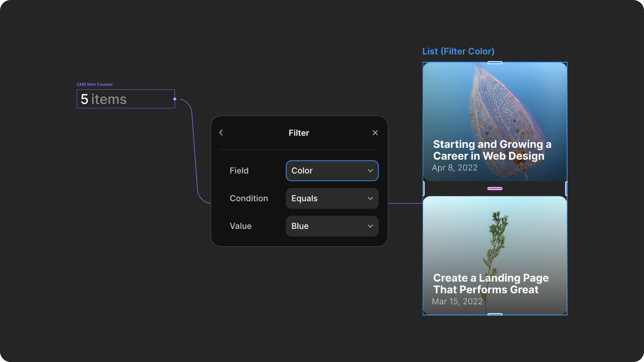644x362 pixels.
Task: Open the Value dropdown set to Blue
Action: click(x=332, y=226)
